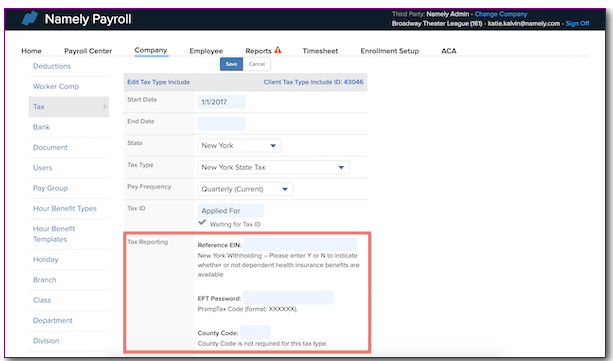This screenshot has height=361, width=613.
Task: Open Deductions in the sidebar
Action: tap(52, 66)
